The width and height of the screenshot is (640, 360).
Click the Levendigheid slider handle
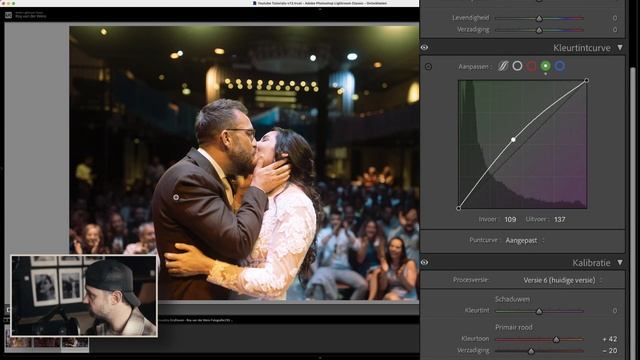(539, 18)
